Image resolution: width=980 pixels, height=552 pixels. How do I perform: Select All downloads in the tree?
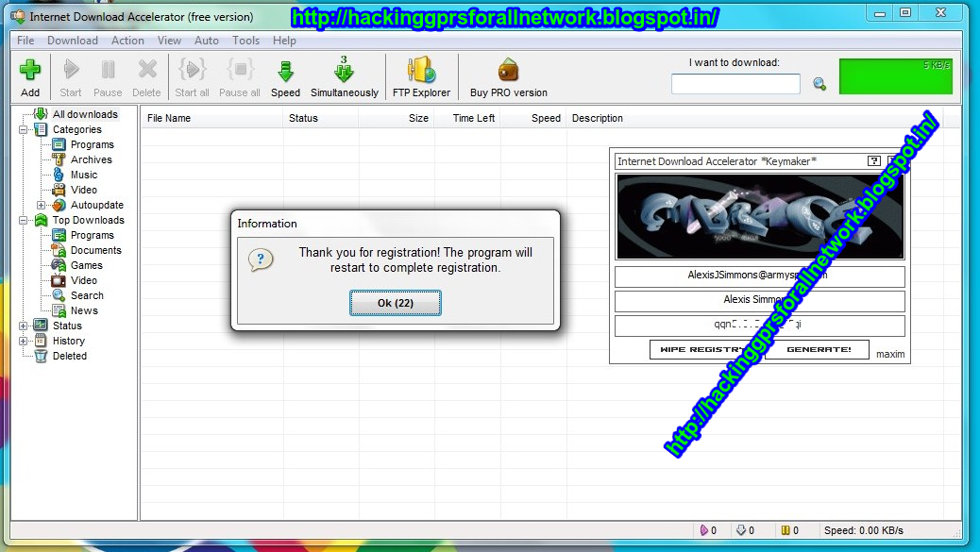[x=85, y=114]
